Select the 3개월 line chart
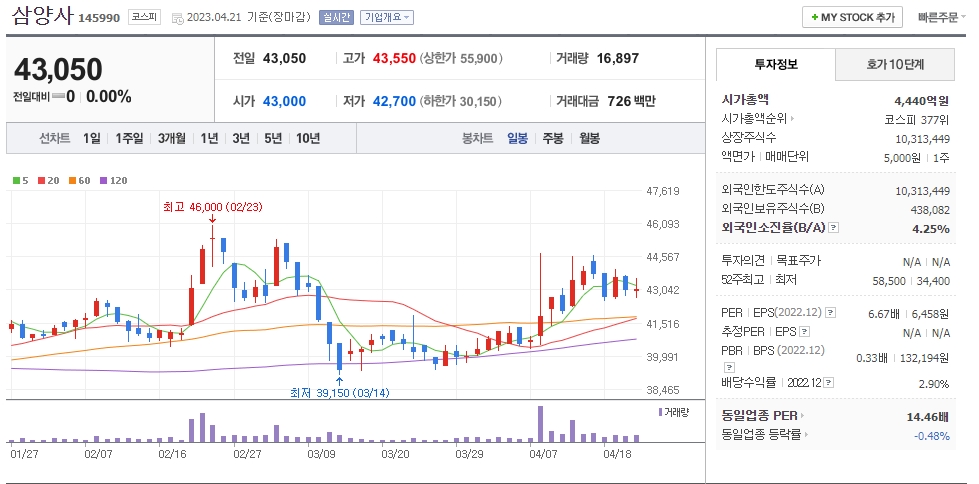Viewport: 979px width, 484px height. click(171, 138)
